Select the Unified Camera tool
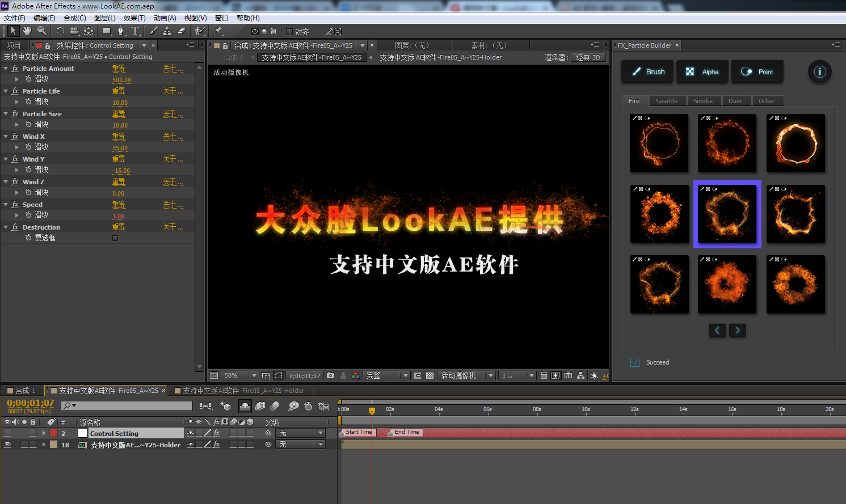This screenshot has height=504, width=846. (x=74, y=31)
